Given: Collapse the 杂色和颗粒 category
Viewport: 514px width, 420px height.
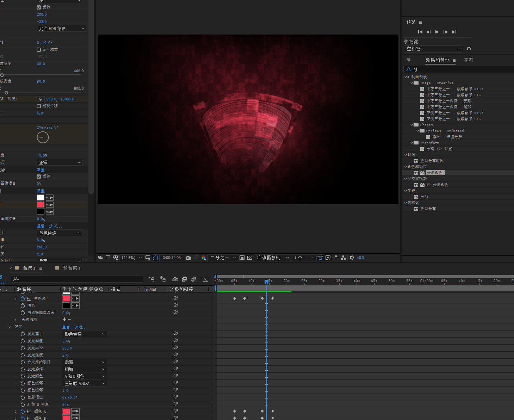Looking at the screenshot, I should [405, 167].
